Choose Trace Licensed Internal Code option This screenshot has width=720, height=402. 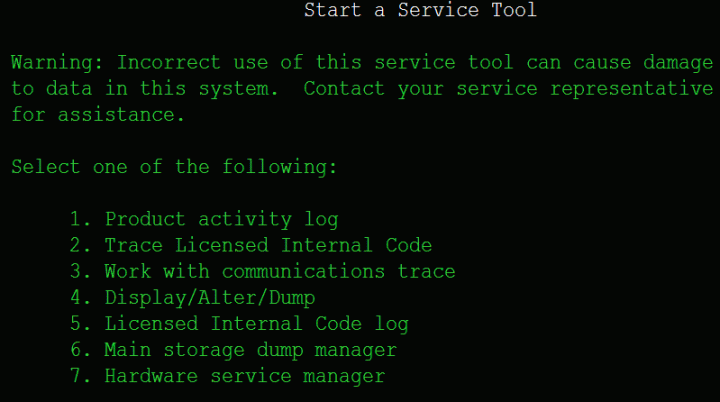click(x=268, y=245)
